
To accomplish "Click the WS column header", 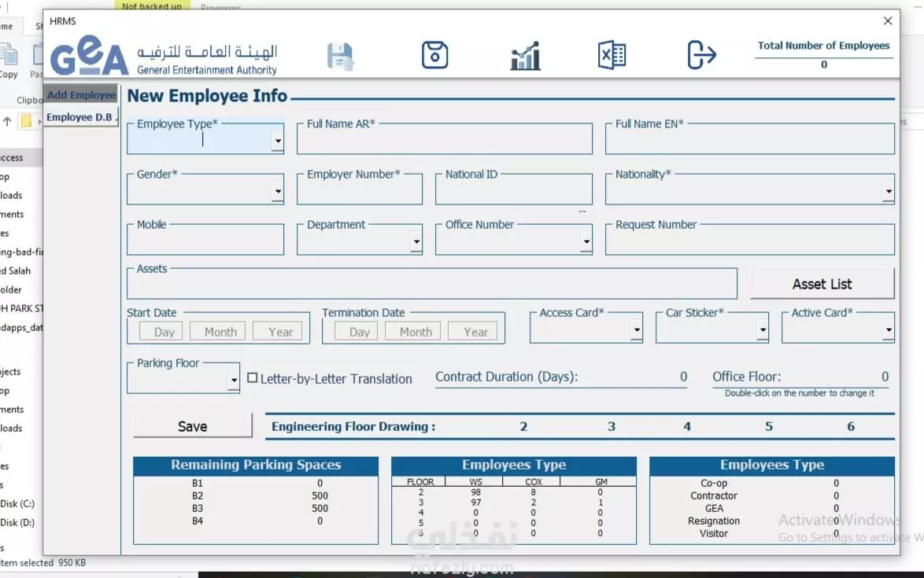I will [x=475, y=481].
